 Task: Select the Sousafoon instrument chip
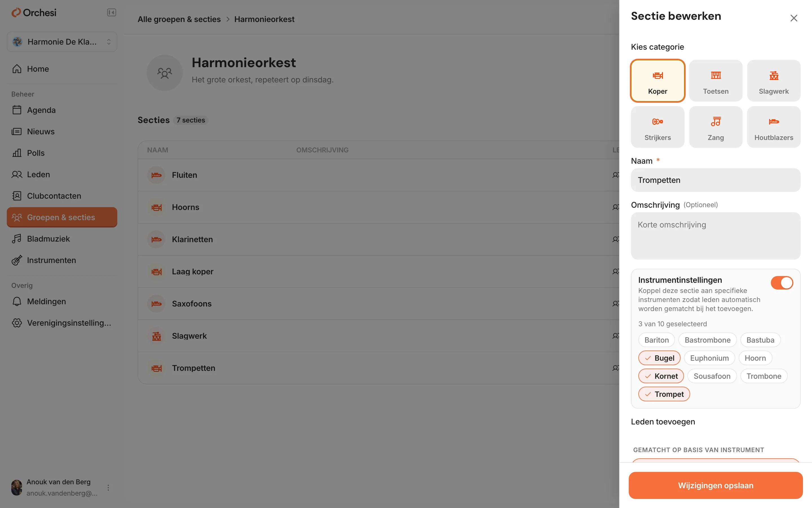coord(712,376)
